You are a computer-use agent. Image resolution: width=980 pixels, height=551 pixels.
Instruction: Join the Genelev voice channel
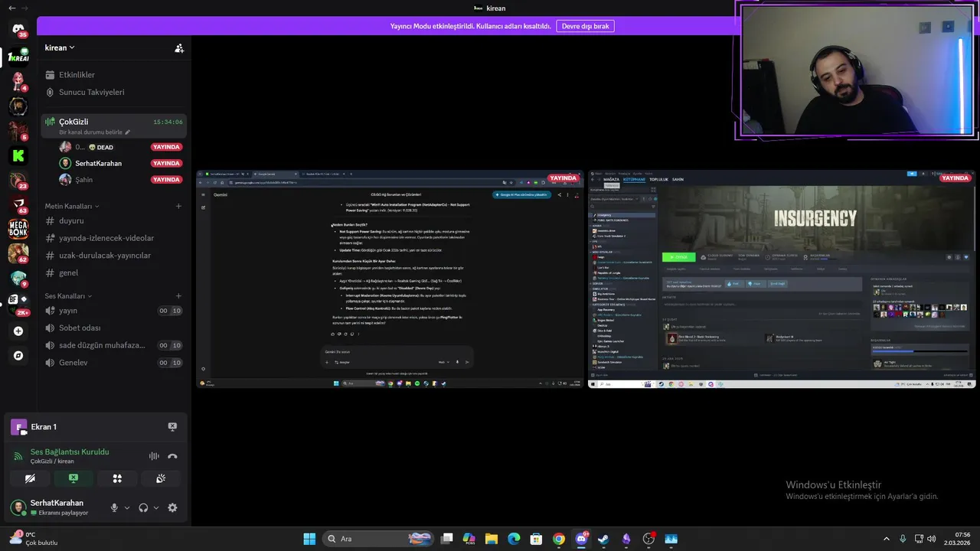point(113,363)
